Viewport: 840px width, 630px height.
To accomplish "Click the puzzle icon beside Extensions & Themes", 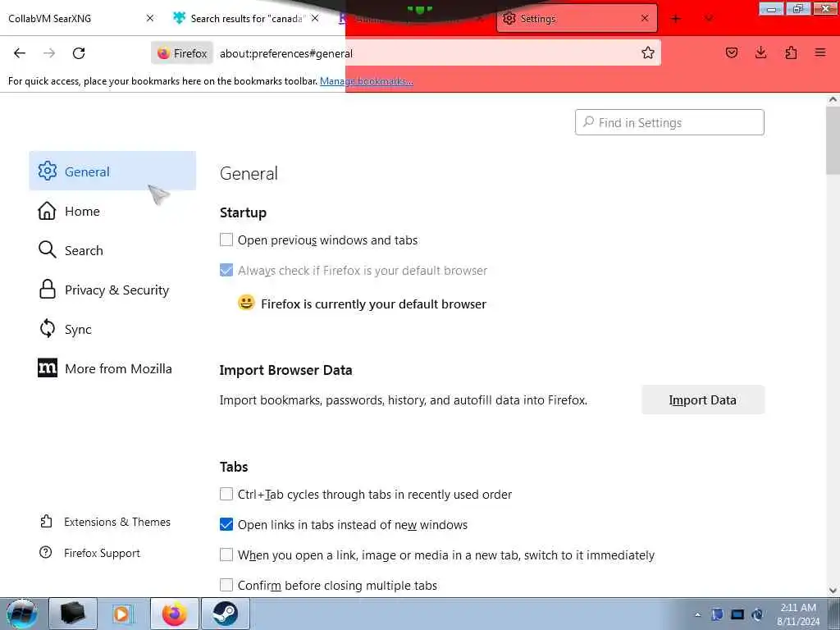I will point(46,521).
